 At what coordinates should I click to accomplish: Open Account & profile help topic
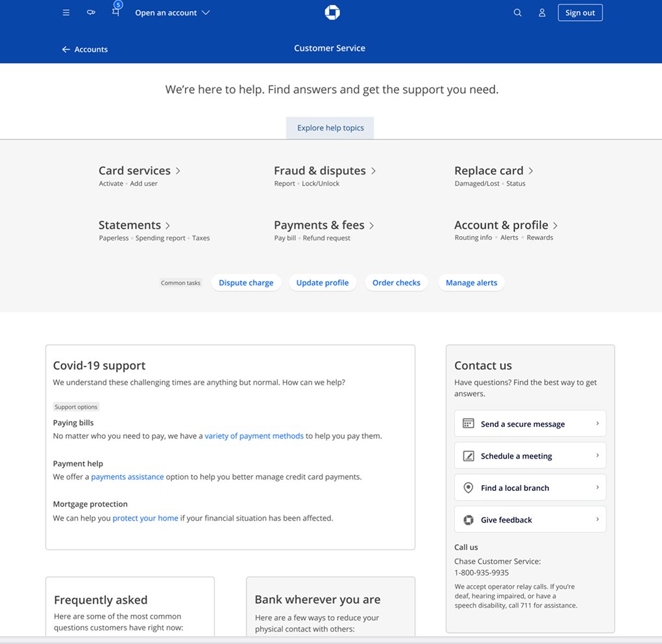[501, 225]
